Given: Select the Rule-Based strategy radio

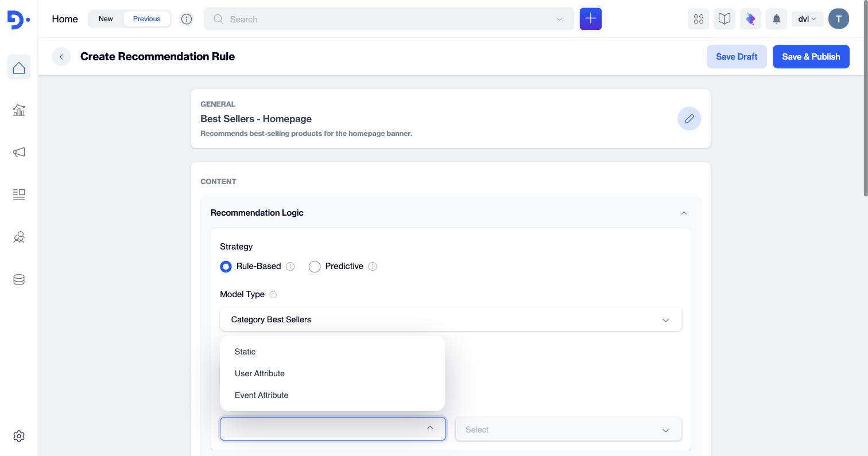Looking at the screenshot, I should coord(226,267).
